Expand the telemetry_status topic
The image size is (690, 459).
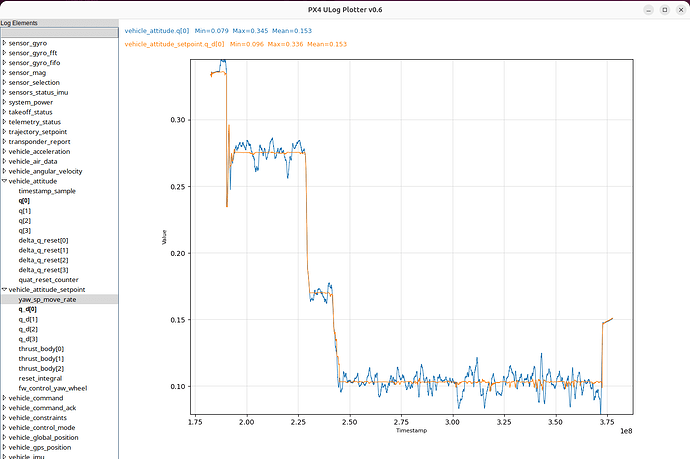click(x=4, y=122)
